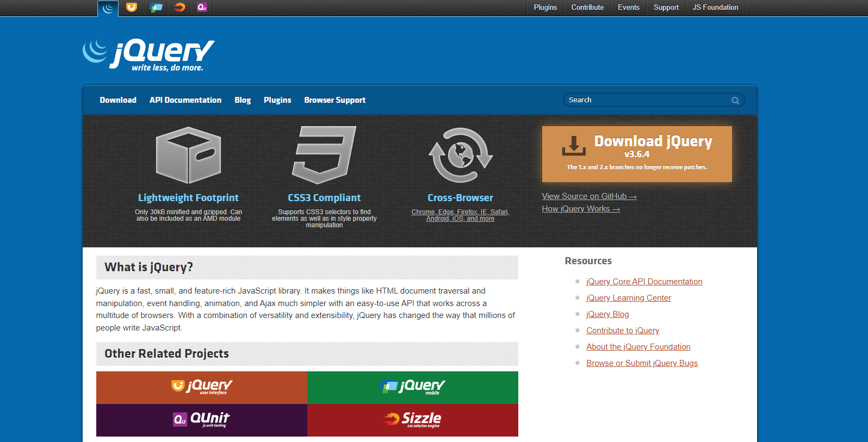Open the jQuery UI icon in top bar
868x442 pixels.
(132, 7)
